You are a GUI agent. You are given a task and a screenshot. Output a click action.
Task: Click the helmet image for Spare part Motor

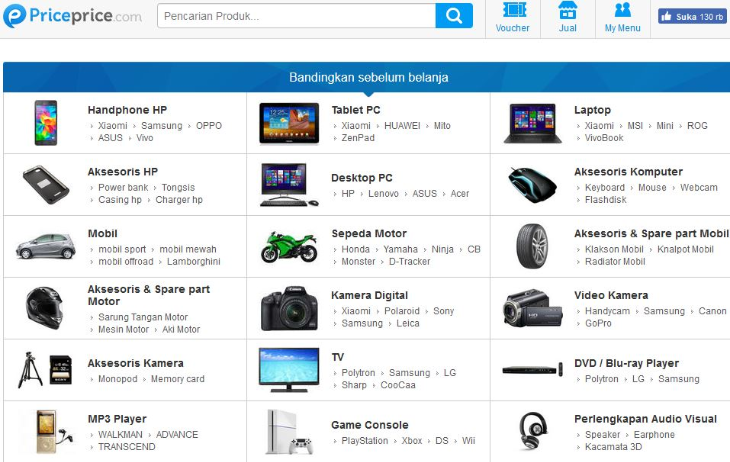44,308
